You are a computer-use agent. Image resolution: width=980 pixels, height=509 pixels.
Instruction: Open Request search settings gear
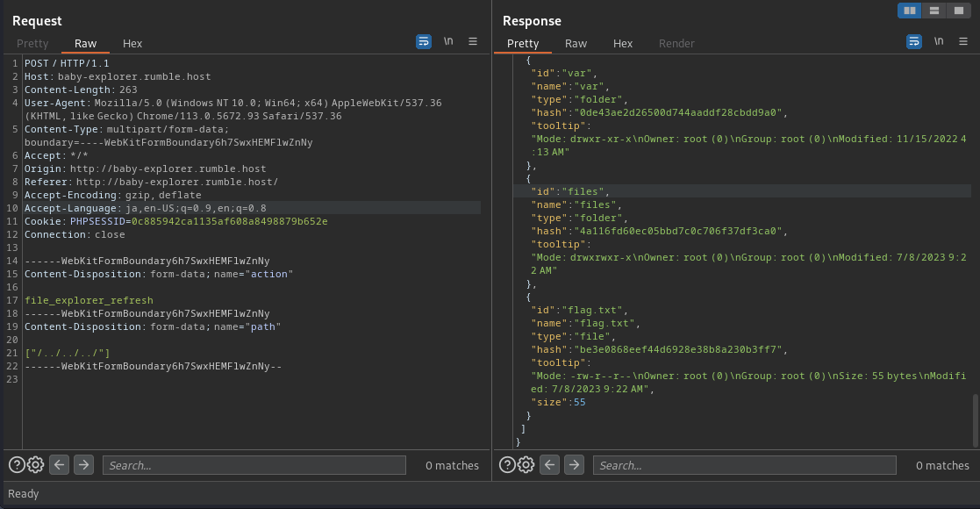[36, 465]
